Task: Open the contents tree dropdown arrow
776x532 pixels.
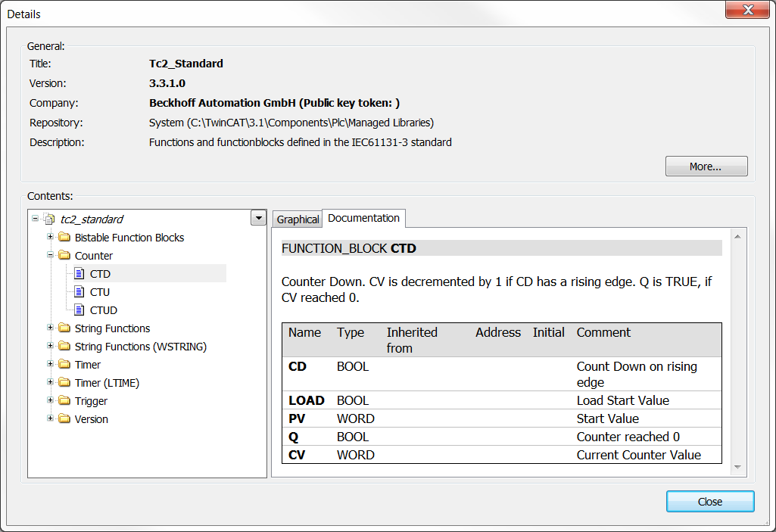Action: [258, 218]
